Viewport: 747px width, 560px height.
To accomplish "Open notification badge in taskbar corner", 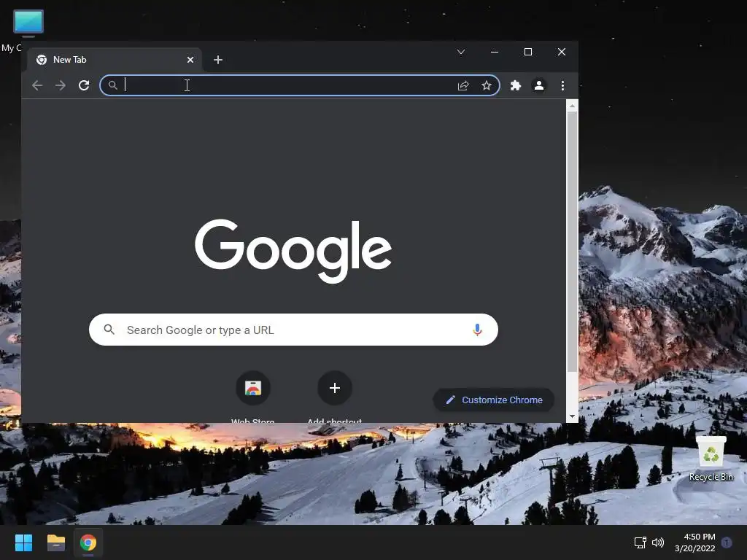I will pyautogui.click(x=727, y=542).
